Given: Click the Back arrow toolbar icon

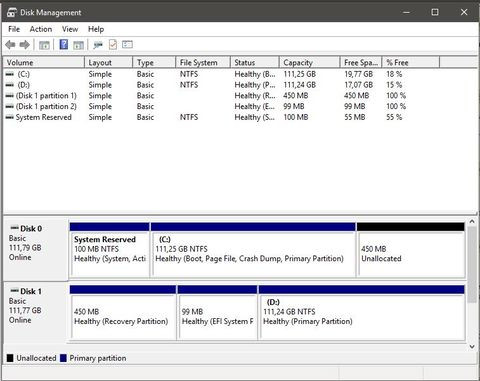Looking at the screenshot, I should (10, 44).
